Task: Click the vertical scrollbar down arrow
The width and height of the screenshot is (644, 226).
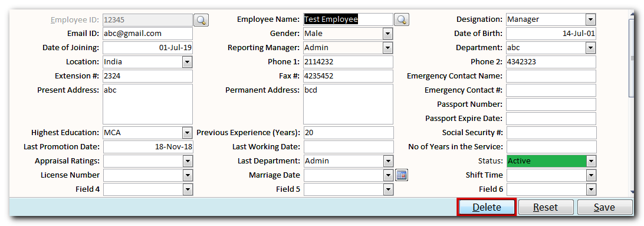Action: click(632, 192)
